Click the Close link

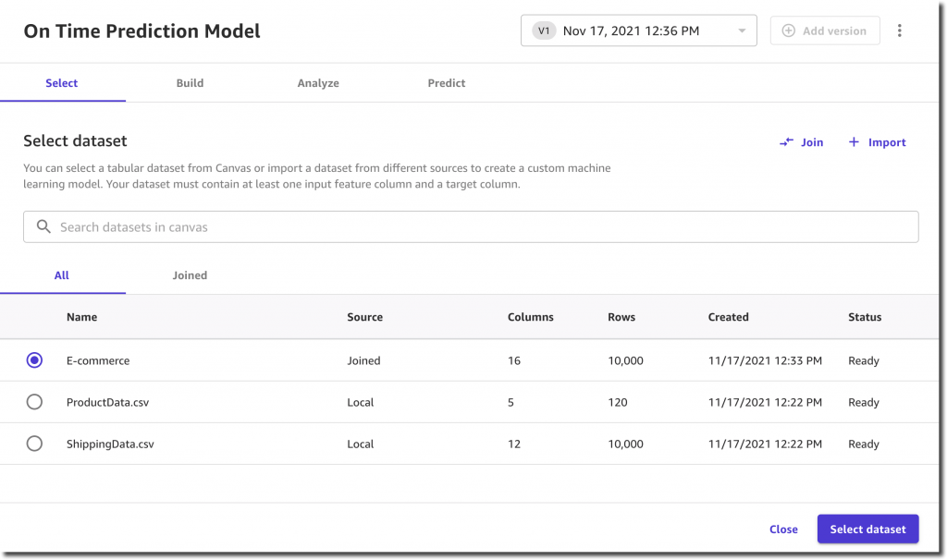coord(783,530)
